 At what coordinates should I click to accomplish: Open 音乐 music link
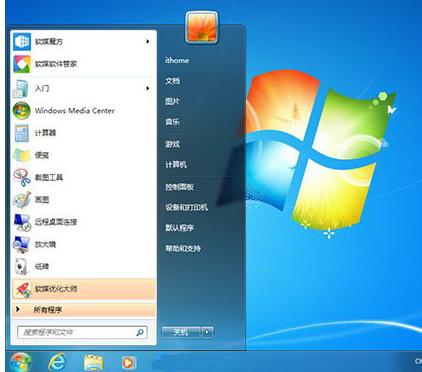point(173,122)
